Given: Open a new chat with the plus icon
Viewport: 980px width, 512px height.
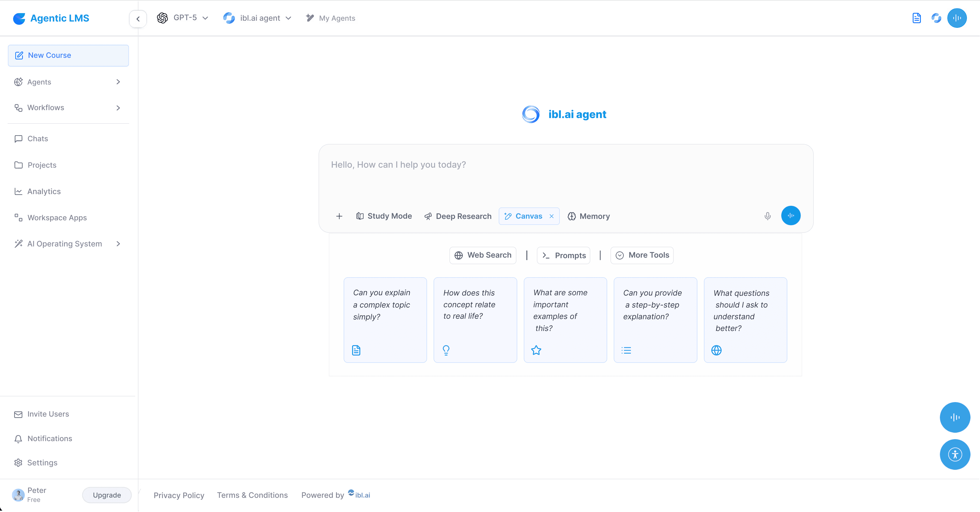Looking at the screenshot, I should [x=339, y=216].
